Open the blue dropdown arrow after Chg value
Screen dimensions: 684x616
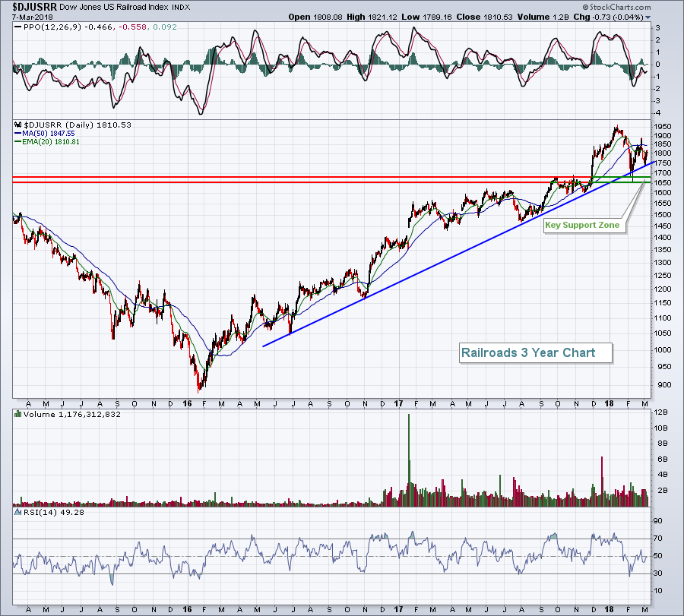(x=648, y=17)
